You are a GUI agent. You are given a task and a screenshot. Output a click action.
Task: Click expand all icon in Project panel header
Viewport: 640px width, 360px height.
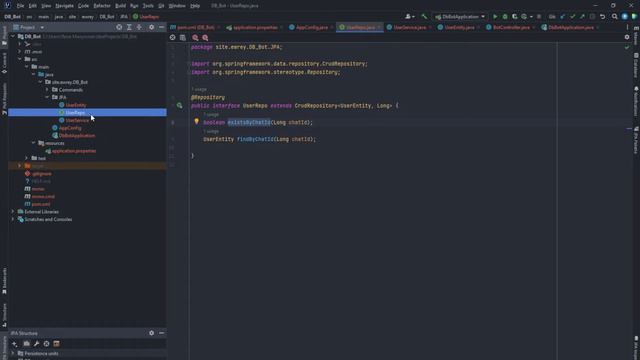[129, 27]
